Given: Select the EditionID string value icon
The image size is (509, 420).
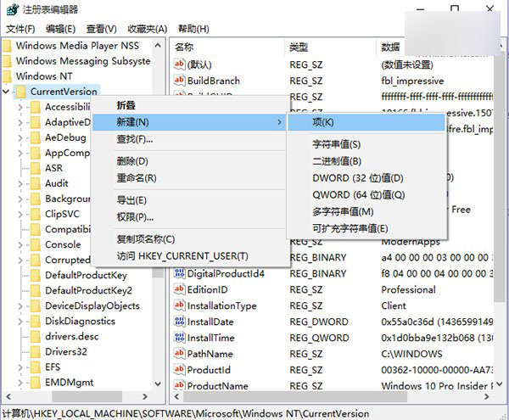Looking at the screenshot, I should pos(179,289).
